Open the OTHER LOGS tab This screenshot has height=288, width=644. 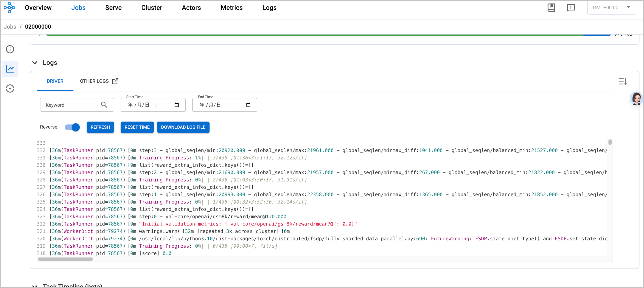pyautogui.click(x=99, y=81)
